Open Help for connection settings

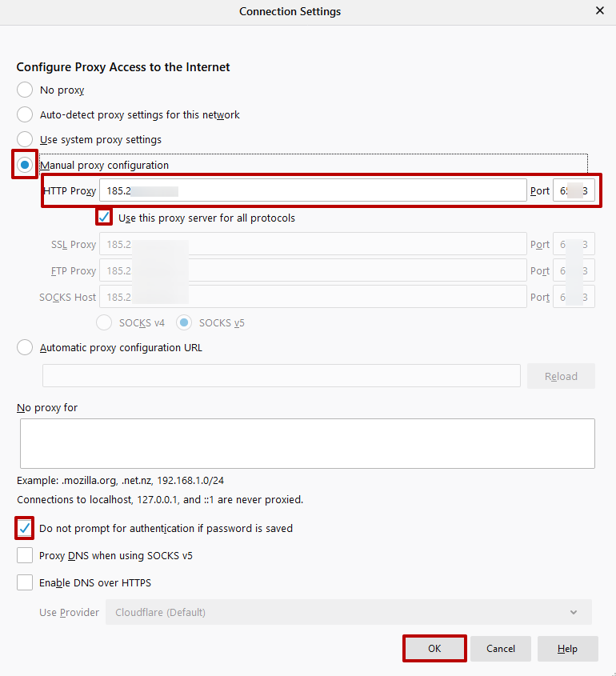click(567, 649)
